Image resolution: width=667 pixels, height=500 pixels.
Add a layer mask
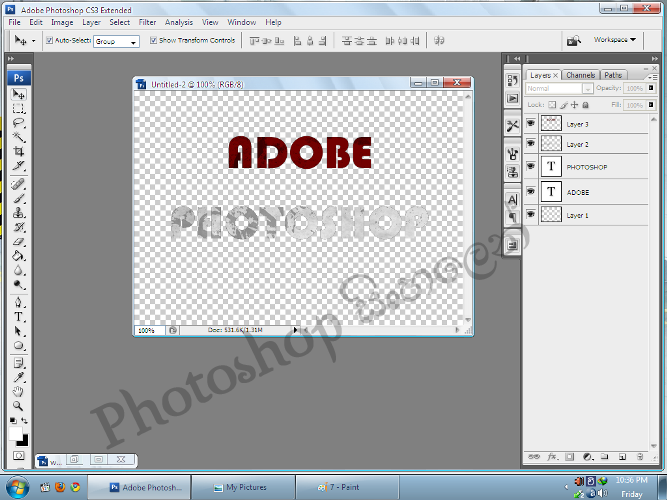pos(570,457)
